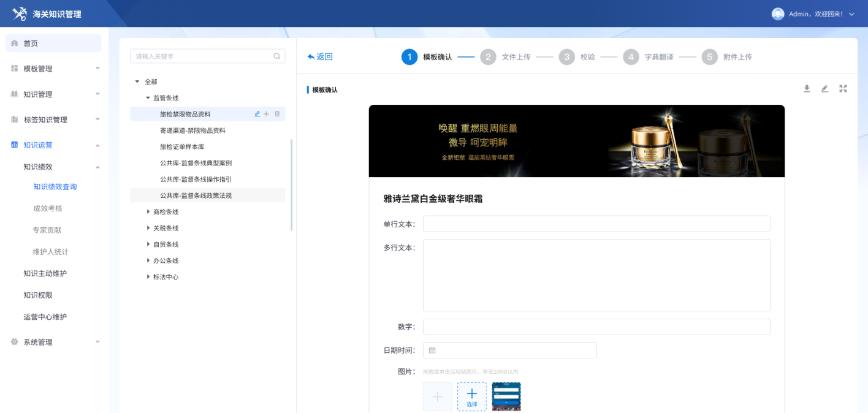Screen dimensions: 868x413
Task: Open the 日期时间 date picker field
Action: tap(509, 350)
